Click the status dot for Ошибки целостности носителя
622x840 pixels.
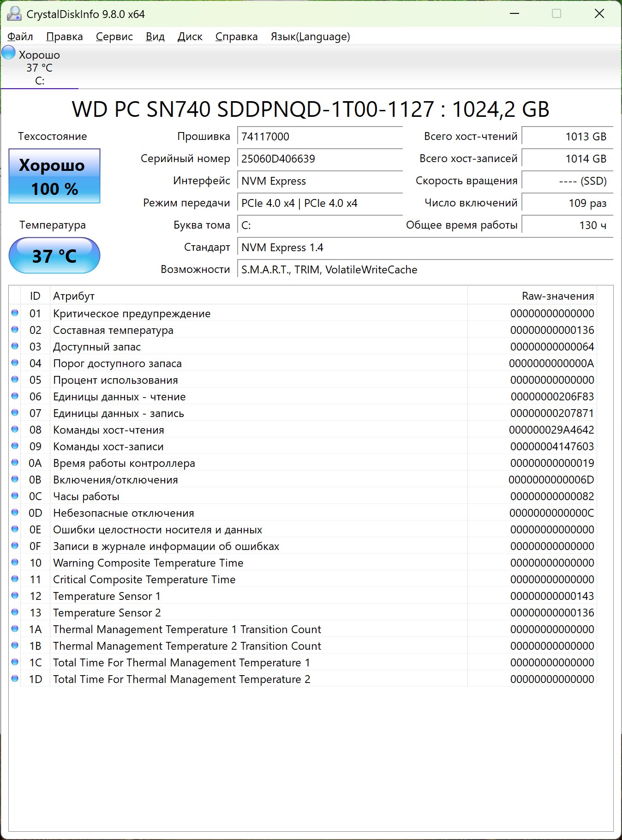coord(15,529)
